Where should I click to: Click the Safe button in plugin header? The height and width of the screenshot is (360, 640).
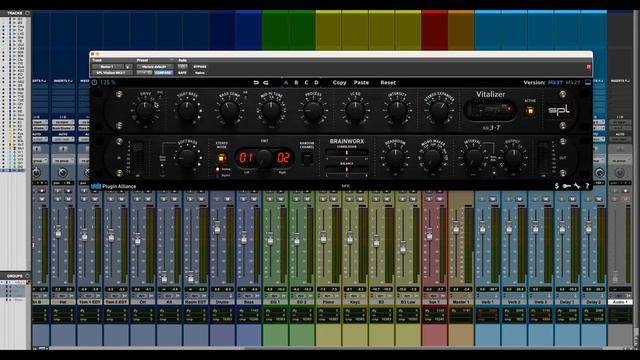pyautogui.click(x=182, y=73)
